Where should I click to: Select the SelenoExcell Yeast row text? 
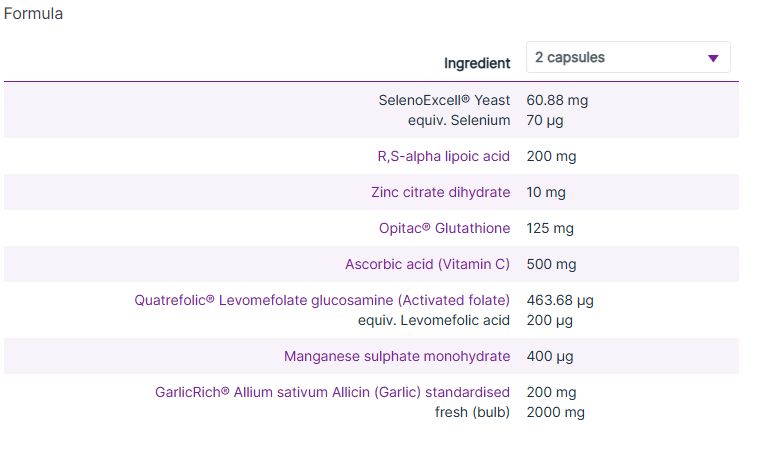[444, 100]
